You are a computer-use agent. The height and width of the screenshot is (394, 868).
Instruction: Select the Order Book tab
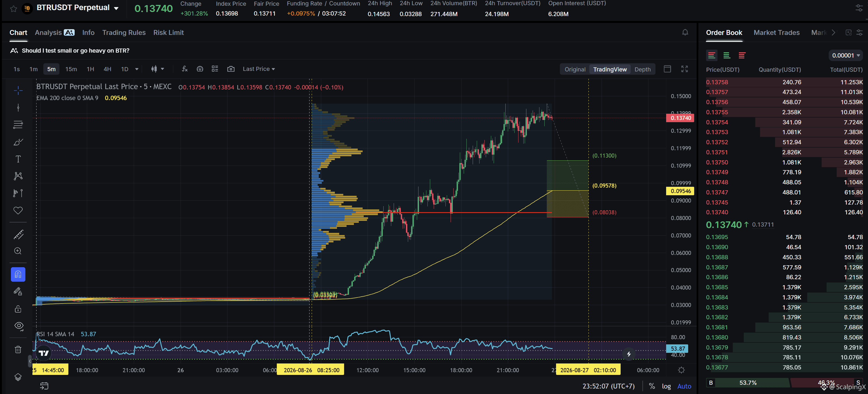pos(724,32)
